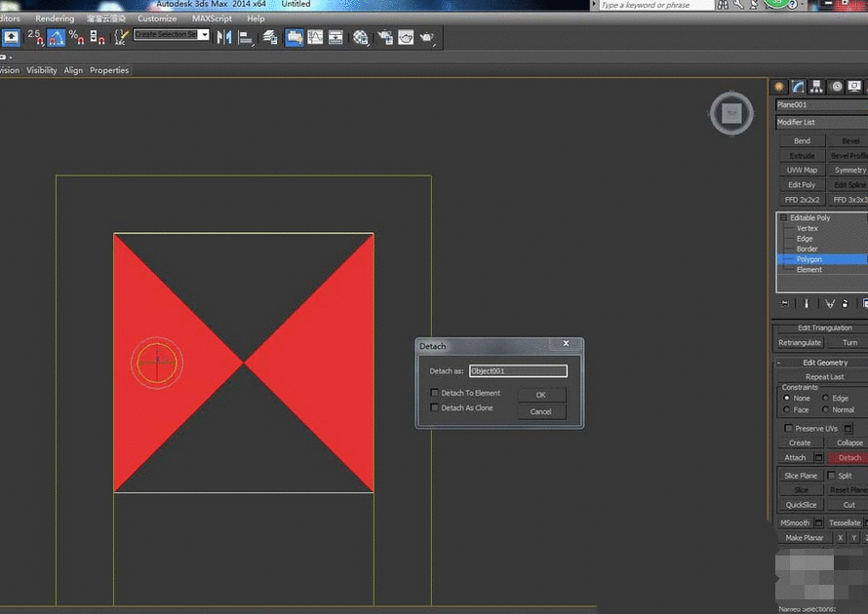
Task: Open the Rendering menu
Action: pyautogui.click(x=56, y=18)
